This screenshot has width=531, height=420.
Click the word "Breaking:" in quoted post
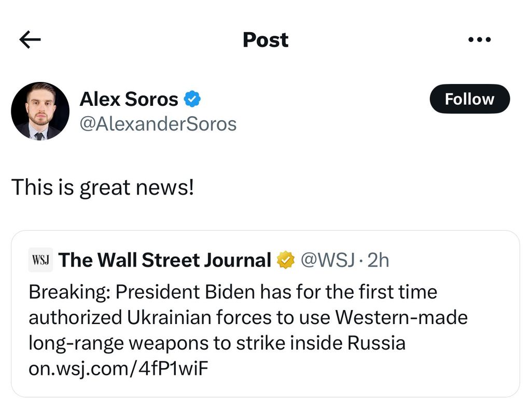(69, 292)
